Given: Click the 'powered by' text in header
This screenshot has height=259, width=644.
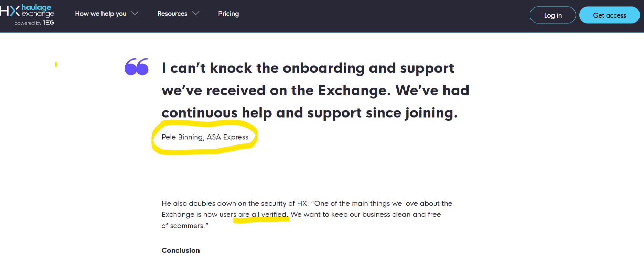Looking at the screenshot, I should click(x=28, y=23).
